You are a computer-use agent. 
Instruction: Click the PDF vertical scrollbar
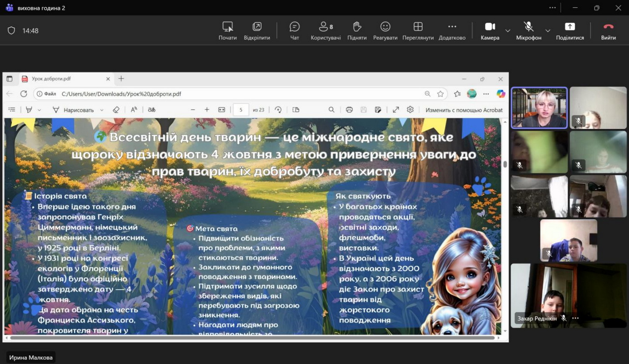point(505,165)
